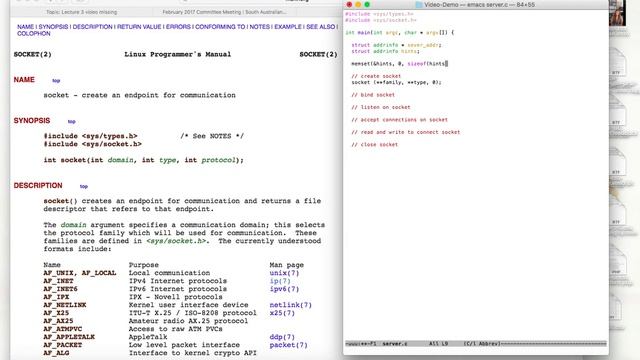
Task: Go to the DESCRIPTION link in the nav bar
Action: tap(92, 27)
